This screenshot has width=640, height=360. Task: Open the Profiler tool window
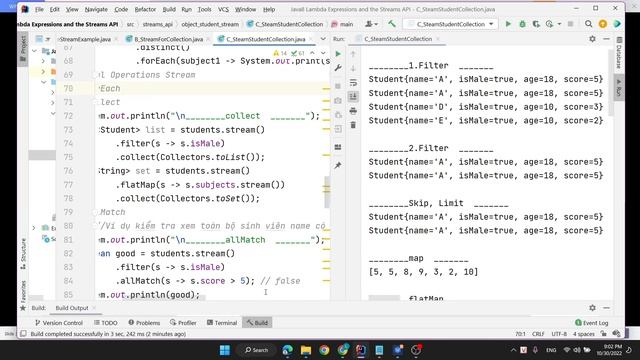(x=183, y=322)
